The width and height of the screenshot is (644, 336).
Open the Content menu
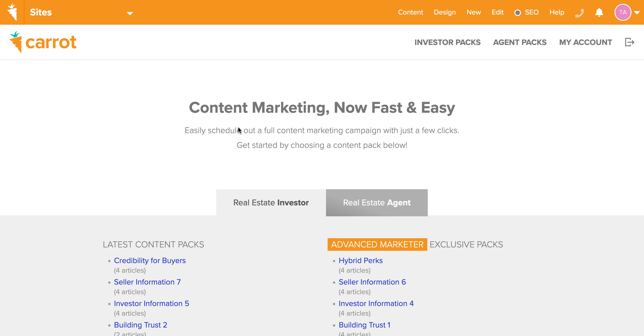(410, 12)
